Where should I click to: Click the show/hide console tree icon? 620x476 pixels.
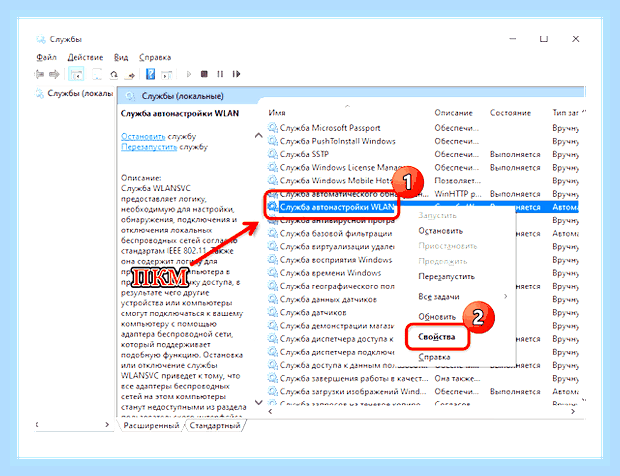(x=76, y=74)
